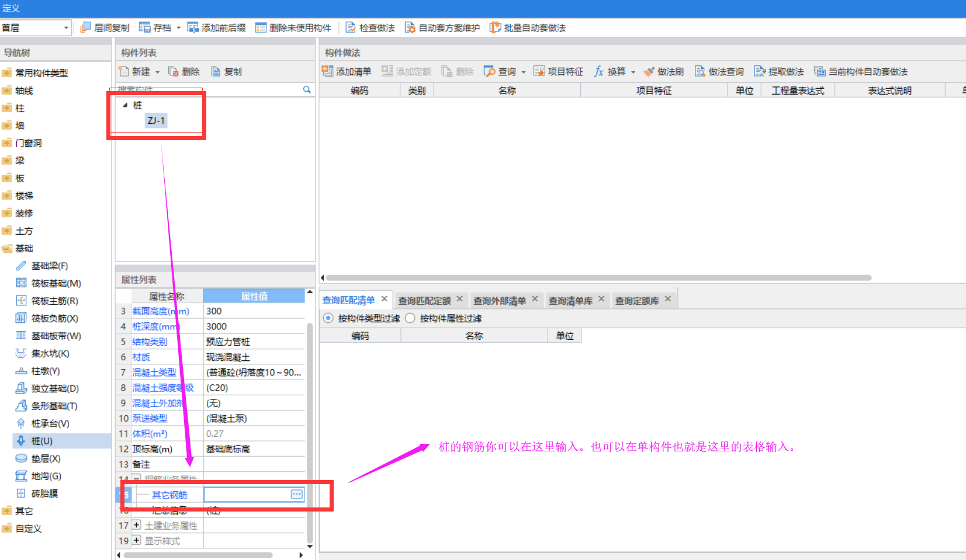
Task: Click property list vertical scrollbar
Action: 310,432
